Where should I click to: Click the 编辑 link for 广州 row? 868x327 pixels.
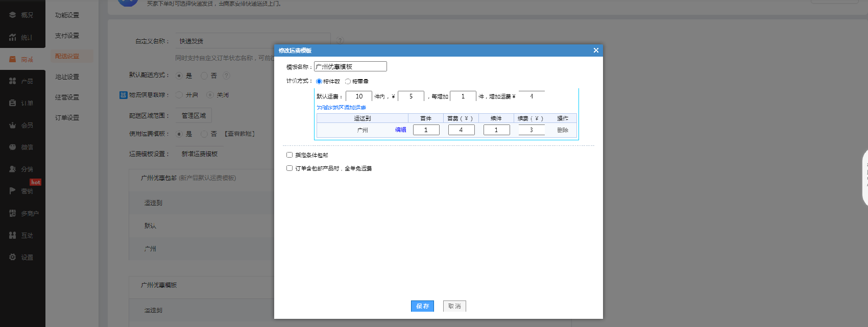400,130
